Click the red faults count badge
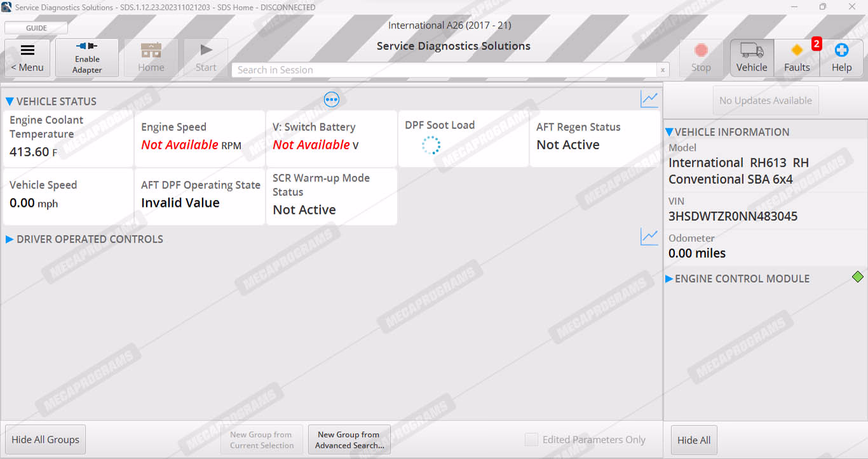The image size is (868, 459). pyautogui.click(x=817, y=44)
